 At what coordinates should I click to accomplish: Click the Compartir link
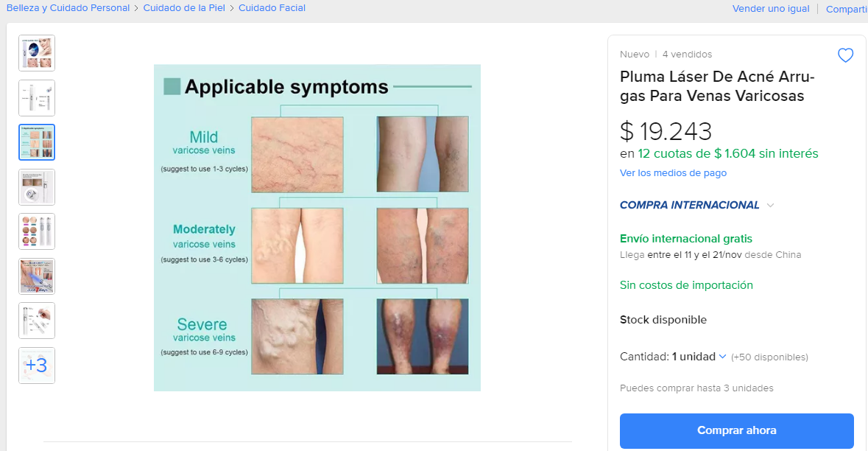coord(847,9)
